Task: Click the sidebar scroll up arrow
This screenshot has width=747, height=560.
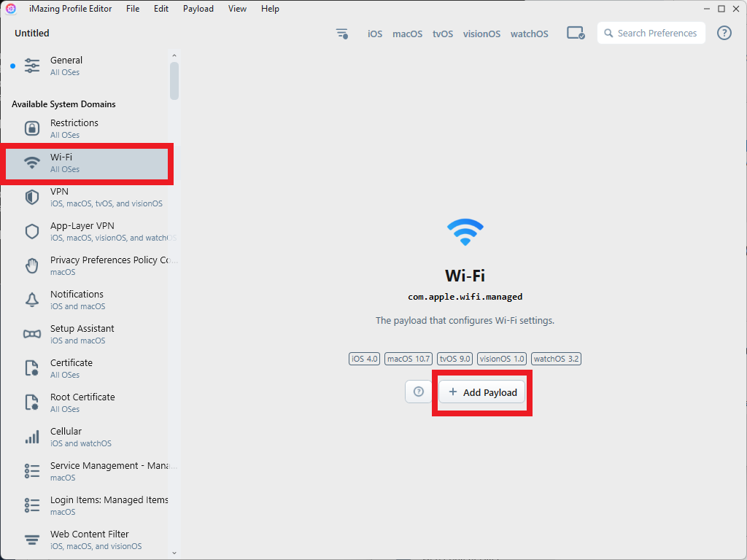Action: (x=174, y=55)
